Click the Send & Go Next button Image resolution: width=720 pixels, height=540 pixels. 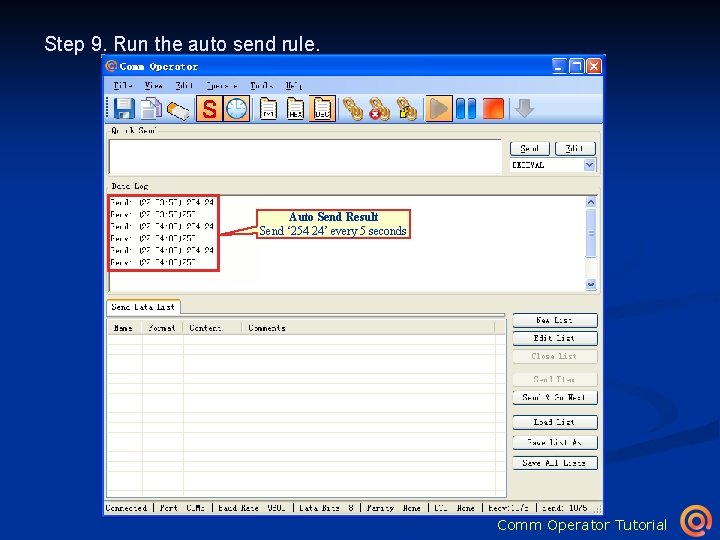[555, 397]
